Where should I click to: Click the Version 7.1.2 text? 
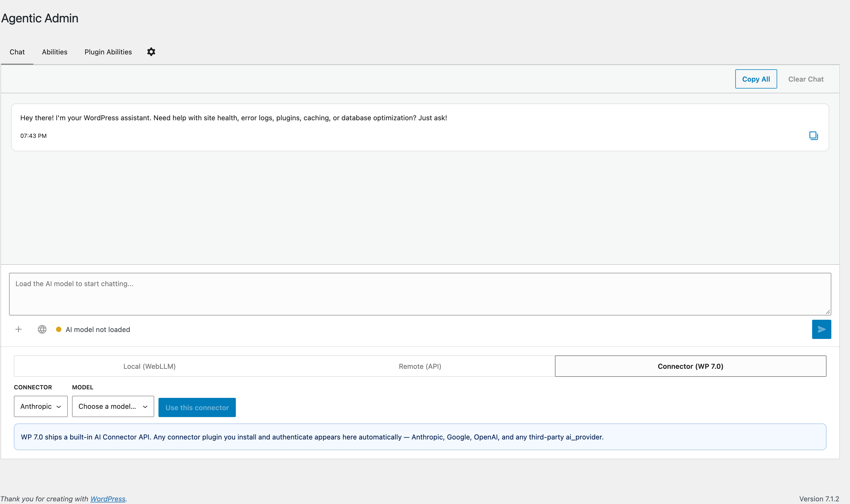point(819,499)
